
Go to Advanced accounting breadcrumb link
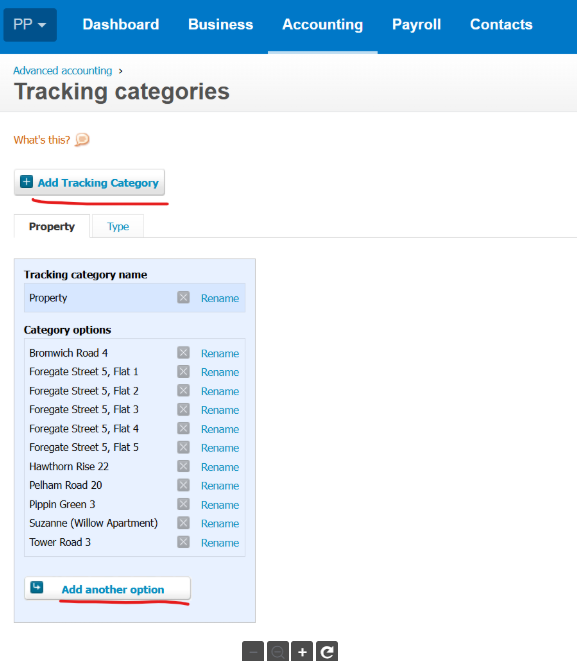63,70
